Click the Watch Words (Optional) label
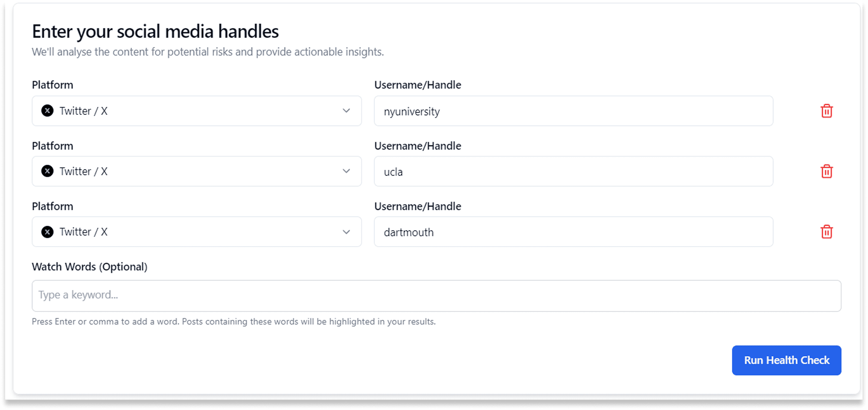Image resolution: width=868 pixels, height=410 pixels. point(90,267)
